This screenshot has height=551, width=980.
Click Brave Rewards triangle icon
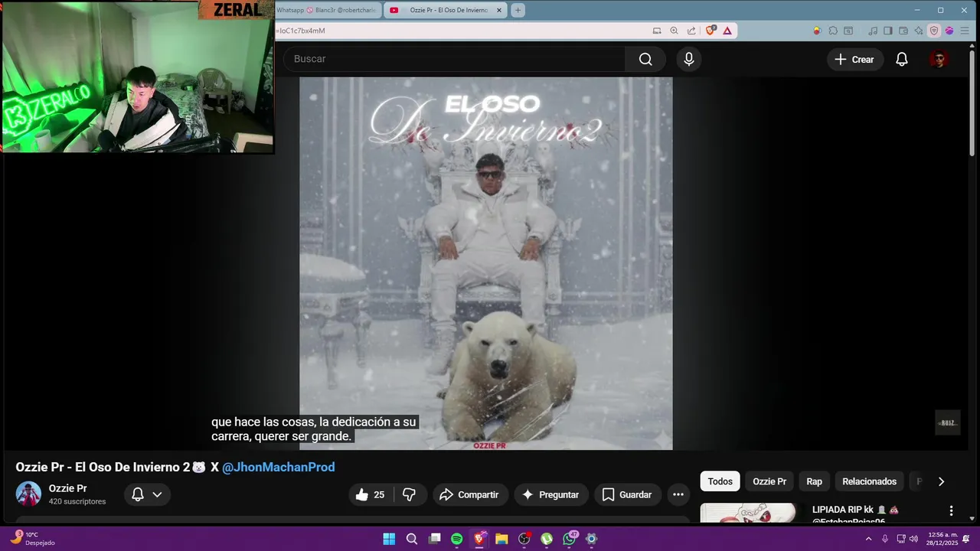tap(727, 31)
